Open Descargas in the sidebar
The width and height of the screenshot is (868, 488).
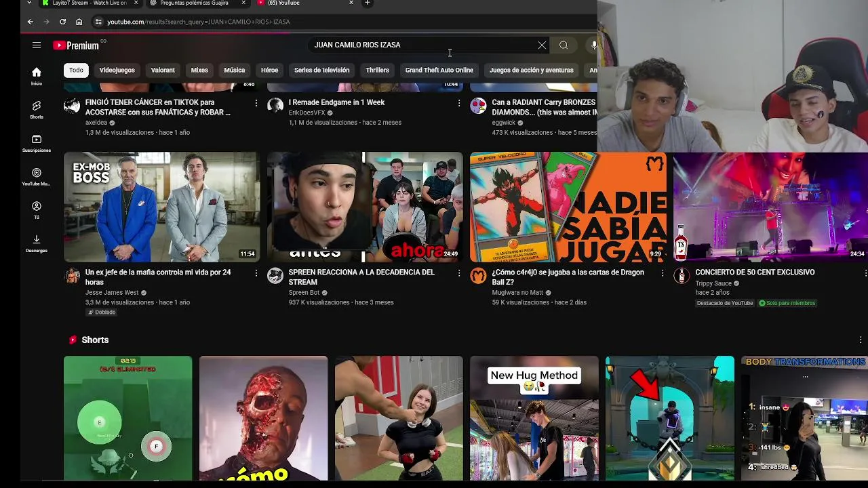[37, 243]
